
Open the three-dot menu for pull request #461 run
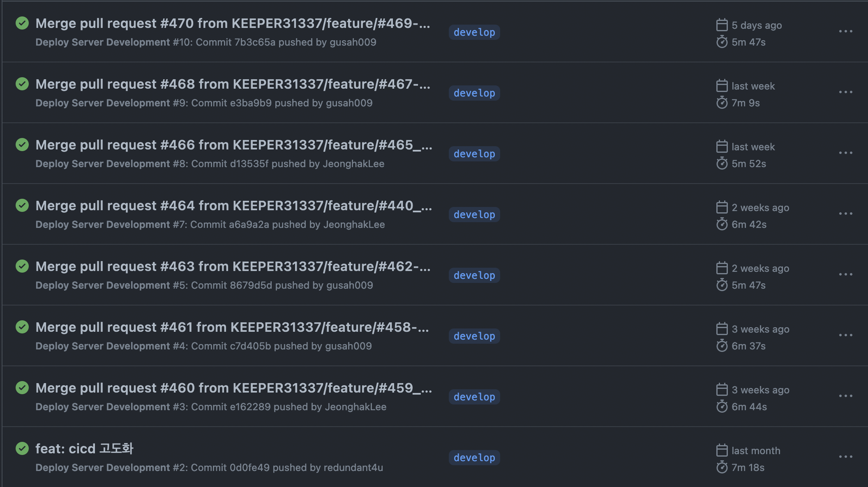(845, 335)
